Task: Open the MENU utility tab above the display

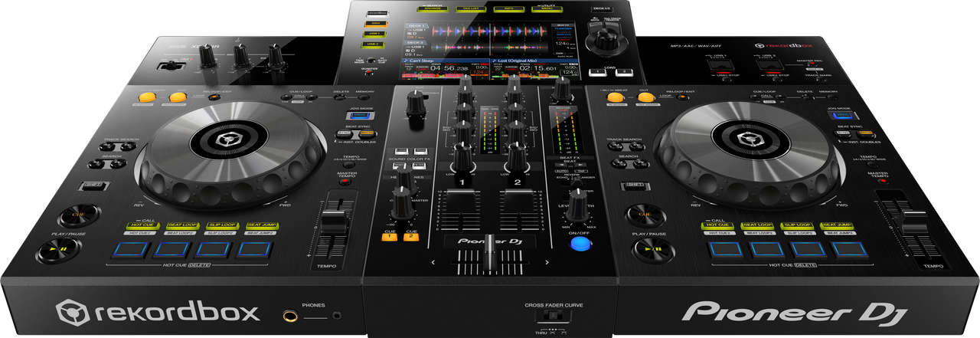Action: click(547, 10)
